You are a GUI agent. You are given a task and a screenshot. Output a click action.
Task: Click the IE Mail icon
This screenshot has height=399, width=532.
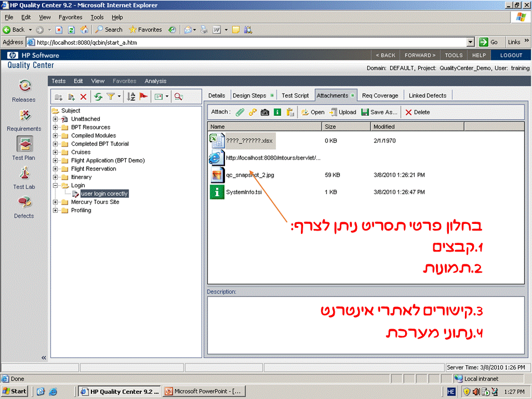[188, 30]
